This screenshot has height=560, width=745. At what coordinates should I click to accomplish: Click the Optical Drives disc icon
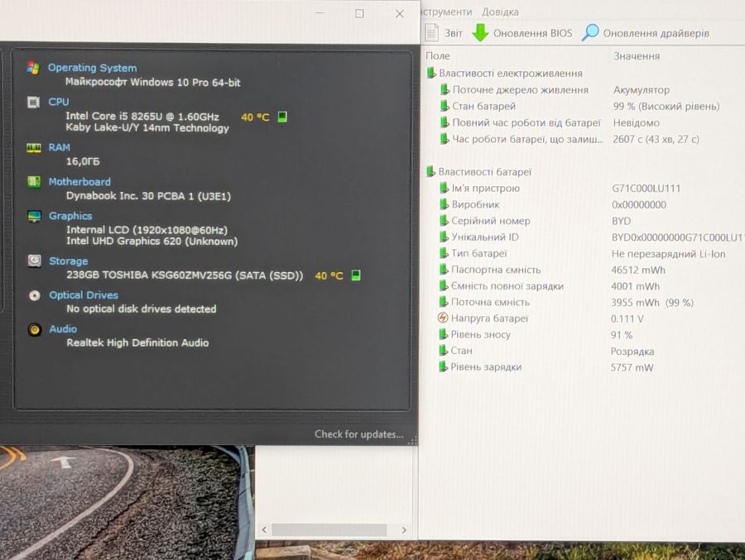[34, 295]
